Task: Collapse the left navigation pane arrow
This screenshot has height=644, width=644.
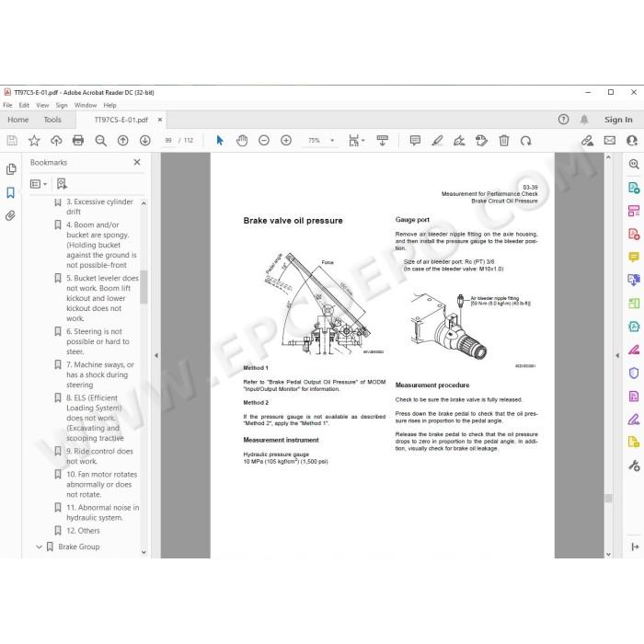Action: coord(156,356)
